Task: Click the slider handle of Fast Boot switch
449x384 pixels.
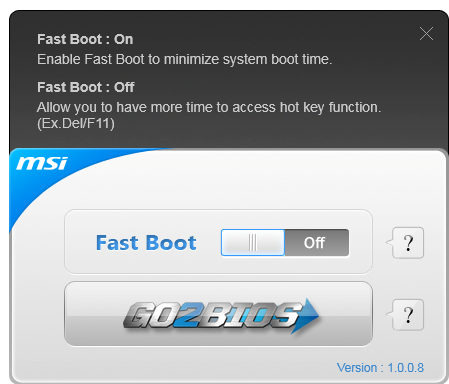Action: tap(253, 242)
